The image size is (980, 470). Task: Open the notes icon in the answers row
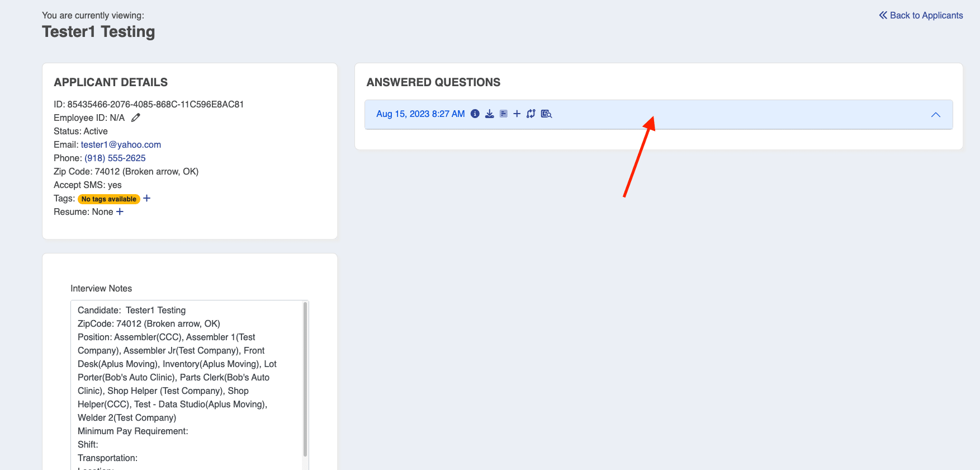point(503,114)
